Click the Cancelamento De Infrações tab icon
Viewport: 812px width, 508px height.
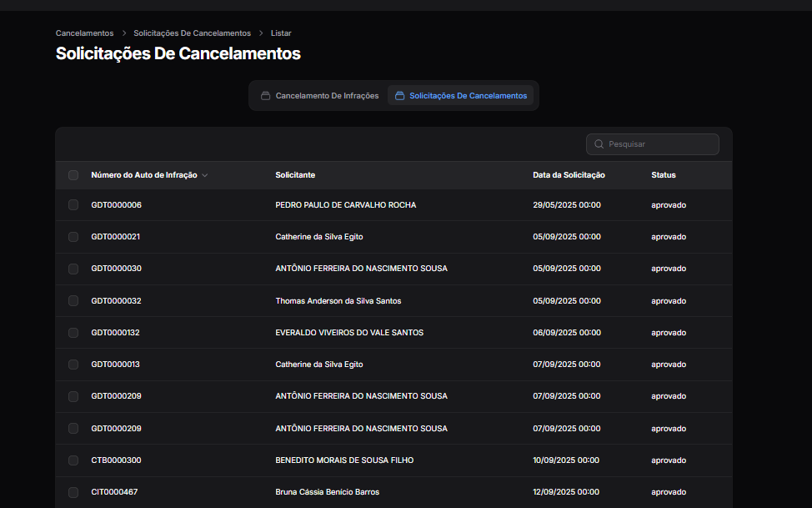(x=265, y=96)
